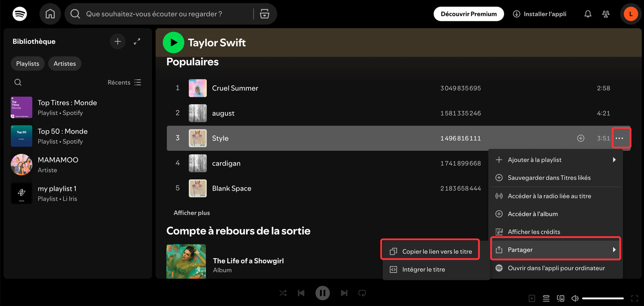Viewport: 644px width, 306px height.
Task: Skip to next track
Action: [344, 293]
